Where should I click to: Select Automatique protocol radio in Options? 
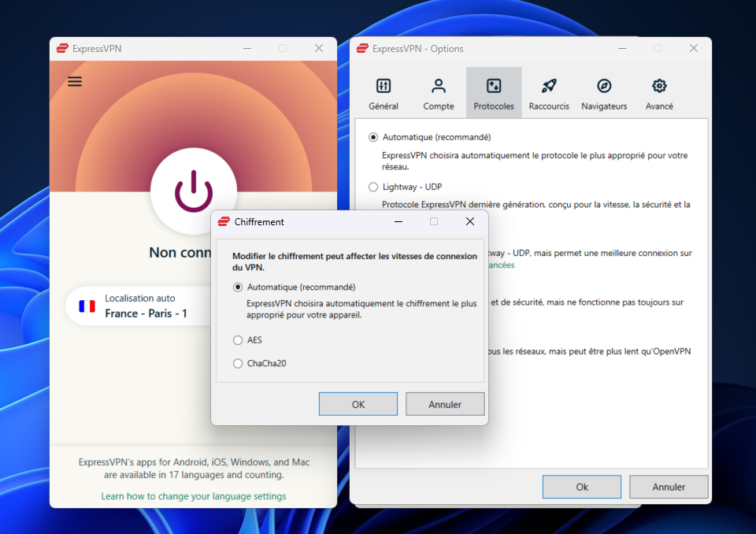coord(373,138)
